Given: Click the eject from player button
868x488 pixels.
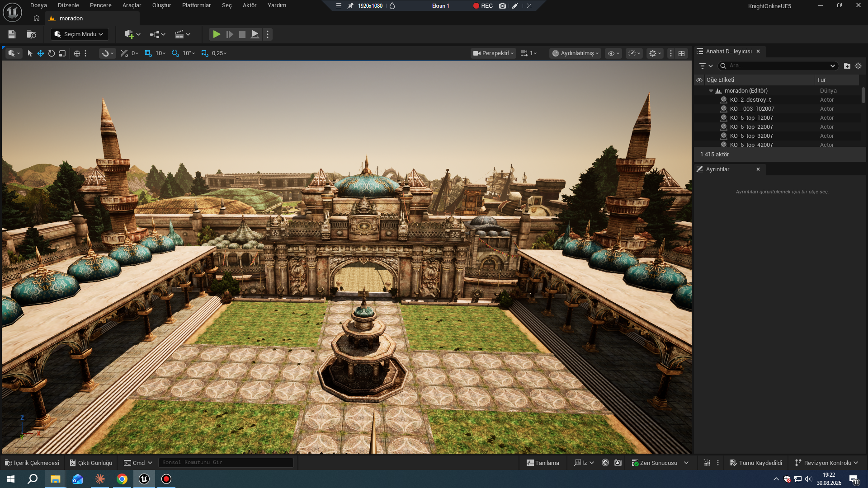Looking at the screenshot, I should pos(255,34).
